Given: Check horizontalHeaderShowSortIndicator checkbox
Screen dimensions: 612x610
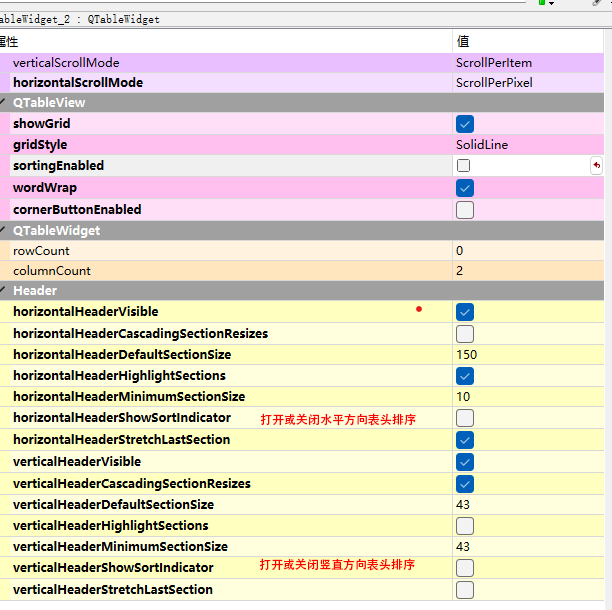Looking at the screenshot, I should click(464, 418).
